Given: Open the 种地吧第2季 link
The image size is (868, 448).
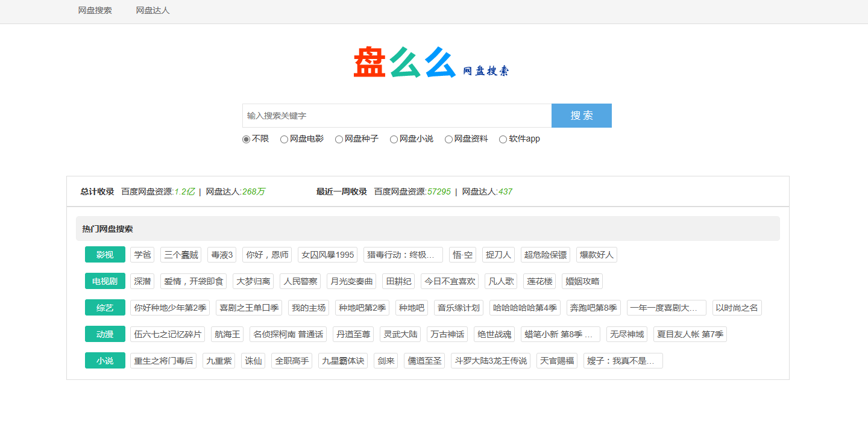Looking at the screenshot, I should (362, 308).
